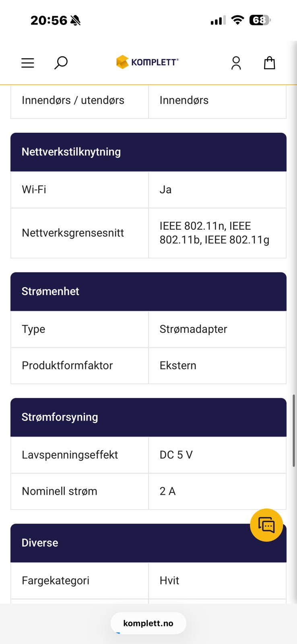
Task: Tap the 20:56 status bar clock
Action: click(49, 20)
